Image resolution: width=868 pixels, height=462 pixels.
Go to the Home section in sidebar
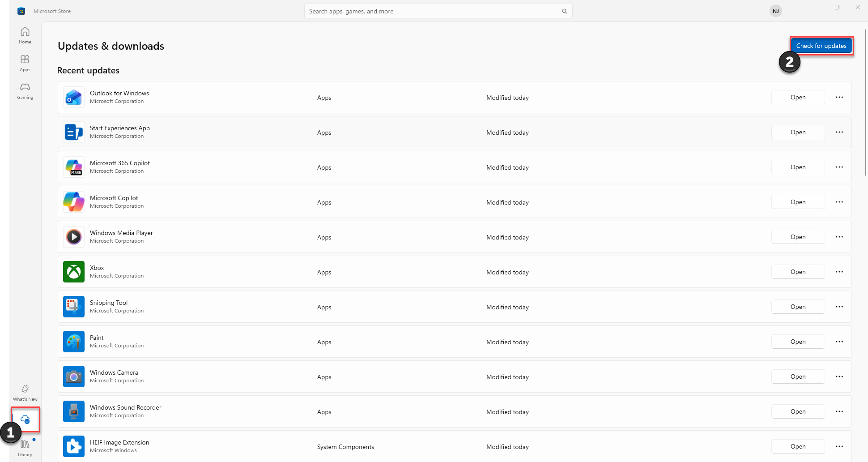pos(25,35)
